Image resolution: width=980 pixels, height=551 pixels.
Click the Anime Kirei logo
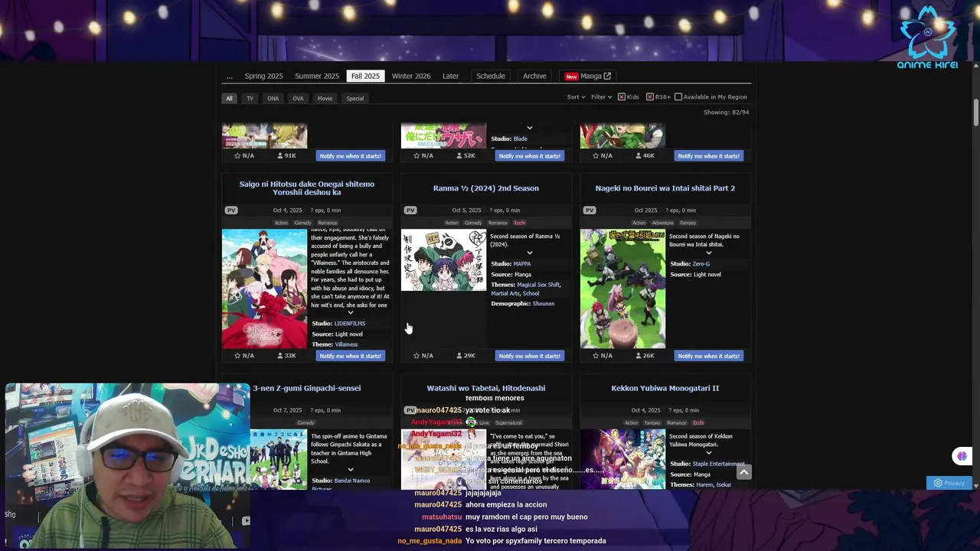click(927, 37)
